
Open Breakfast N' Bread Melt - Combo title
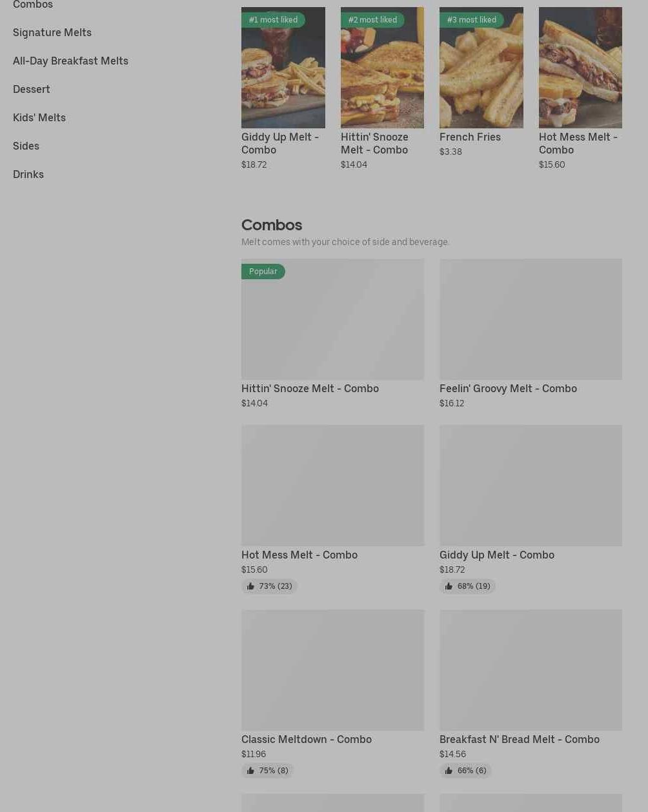(519, 739)
